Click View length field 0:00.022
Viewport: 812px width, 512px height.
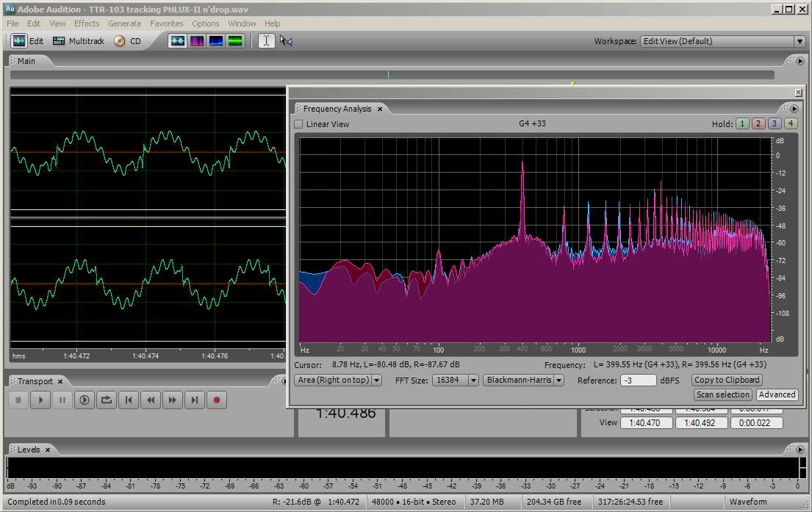[x=756, y=423]
